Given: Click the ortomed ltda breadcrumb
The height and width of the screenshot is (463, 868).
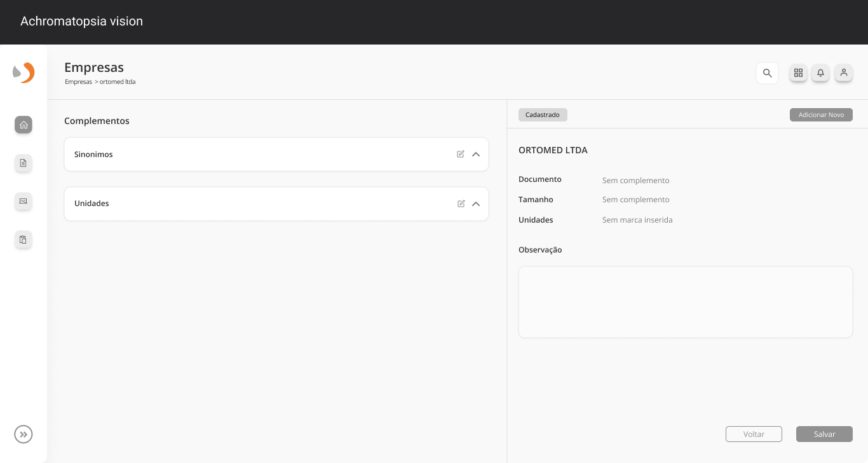Looking at the screenshot, I should 118,82.
